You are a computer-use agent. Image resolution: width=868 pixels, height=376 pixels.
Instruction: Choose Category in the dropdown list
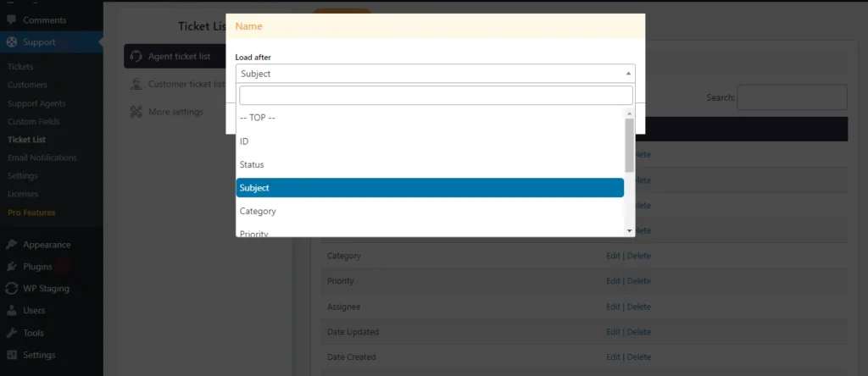click(430, 211)
